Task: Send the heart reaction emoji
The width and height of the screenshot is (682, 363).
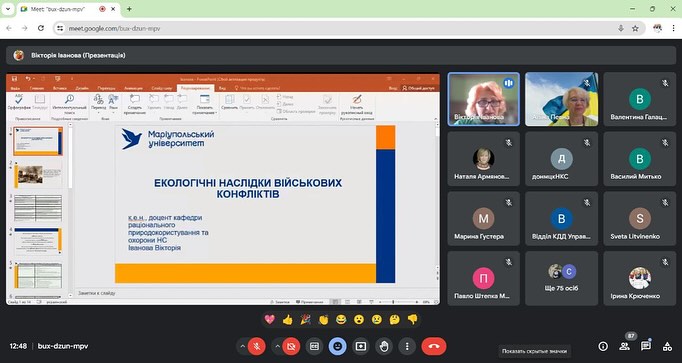Action: [x=270, y=320]
